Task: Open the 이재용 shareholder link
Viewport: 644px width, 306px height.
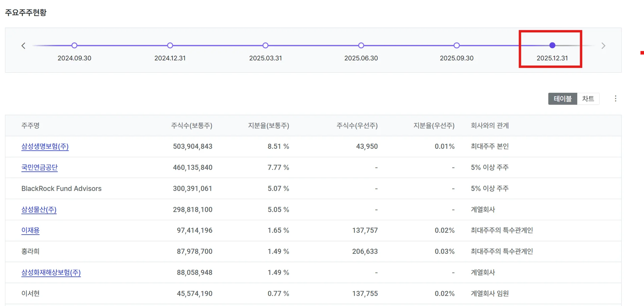Action: [31, 231]
